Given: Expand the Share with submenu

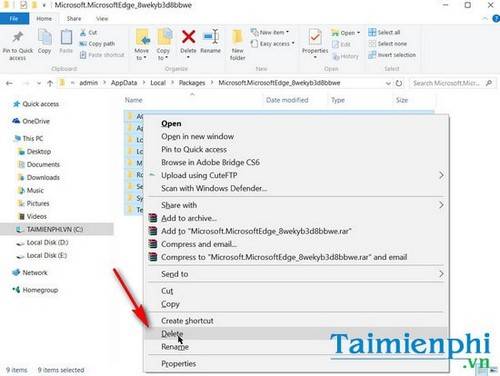Looking at the screenshot, I should point(296,205).
